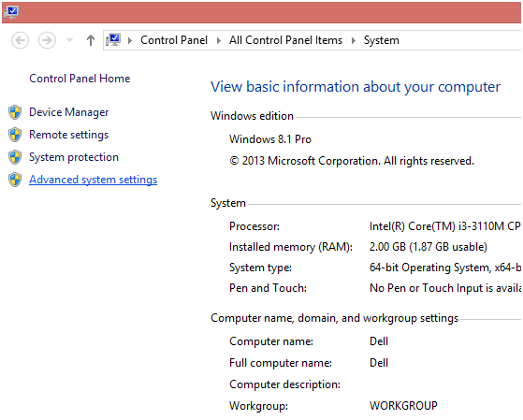Click the Forward navigation arrow
Image resolution: width=523 pixels, height=420 pixels.
[47, 40]
